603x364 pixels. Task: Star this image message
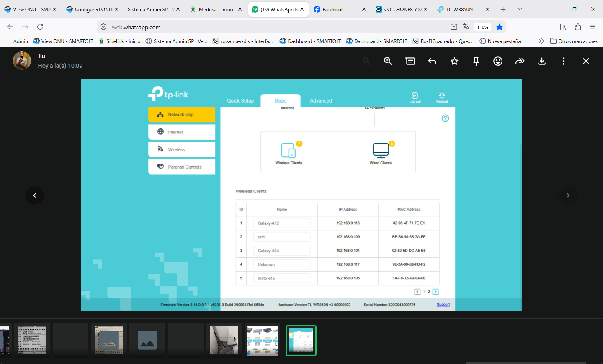454,61
